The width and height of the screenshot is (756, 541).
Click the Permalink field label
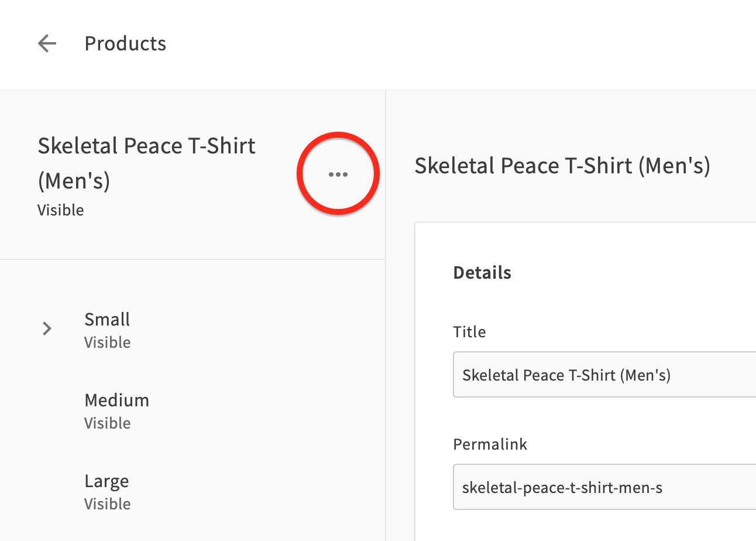click(x=490, y=444)
